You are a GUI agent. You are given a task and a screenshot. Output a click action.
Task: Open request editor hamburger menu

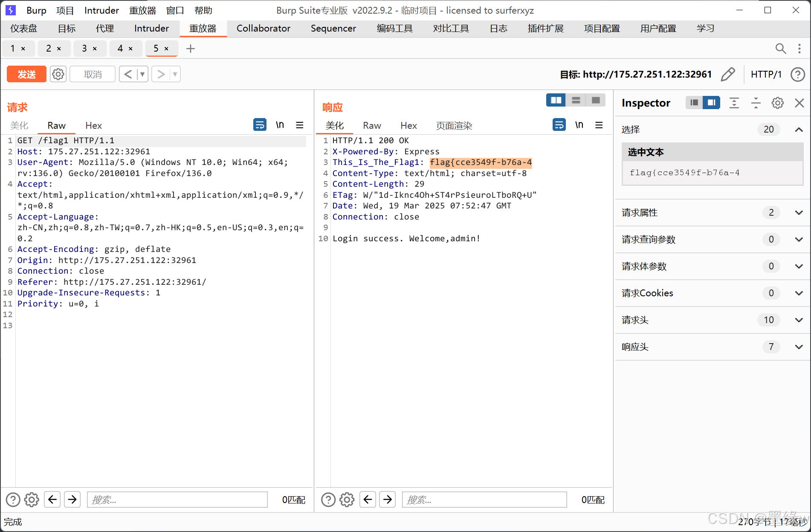tap(300, 125)
